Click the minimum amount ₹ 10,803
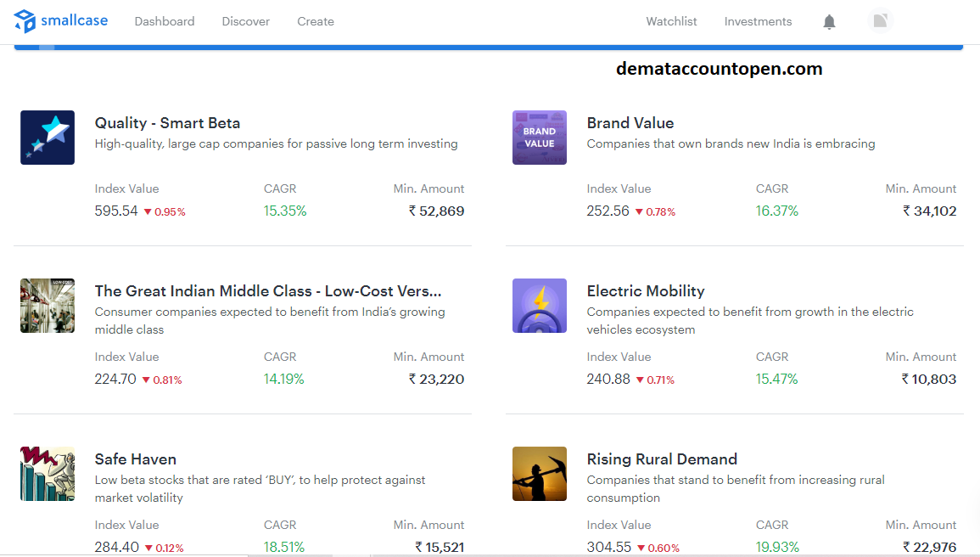This screenshot has width=980, height=557. point(929,380)
